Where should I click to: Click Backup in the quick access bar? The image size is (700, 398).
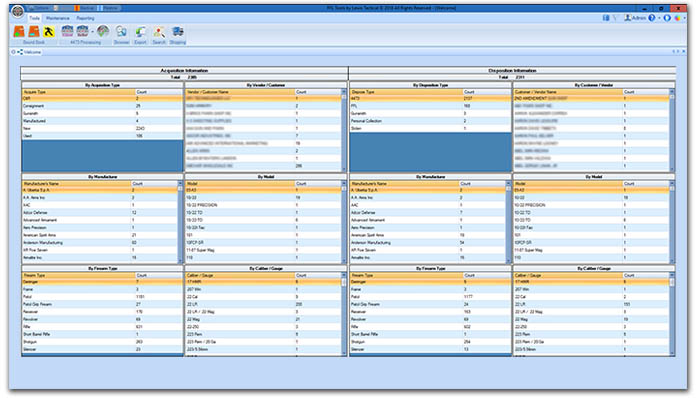[x=85, y=8]
